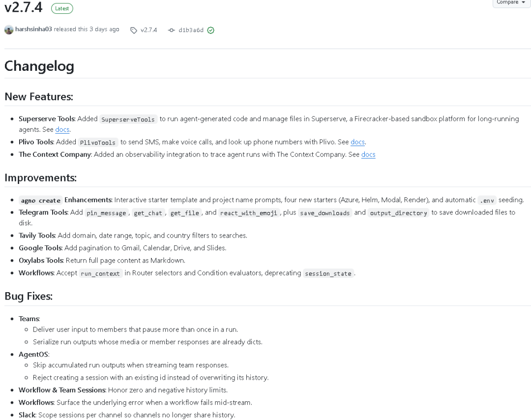
Task: Click the PlivoTools code label
Action: [98, 142]
